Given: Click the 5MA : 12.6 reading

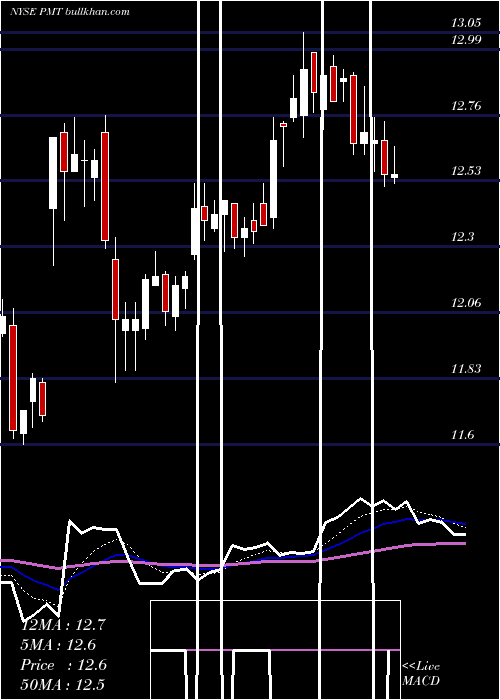Looking at the screenshot, I should tap(58, 645).
